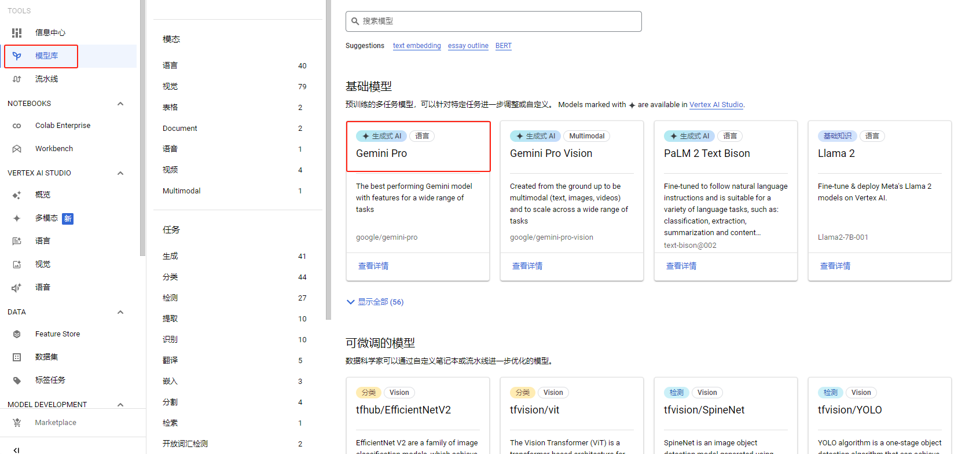Open the Feature Store icon
Viewport: 980px width, 454px height.
pyautogui.click(x=17, y=334)
